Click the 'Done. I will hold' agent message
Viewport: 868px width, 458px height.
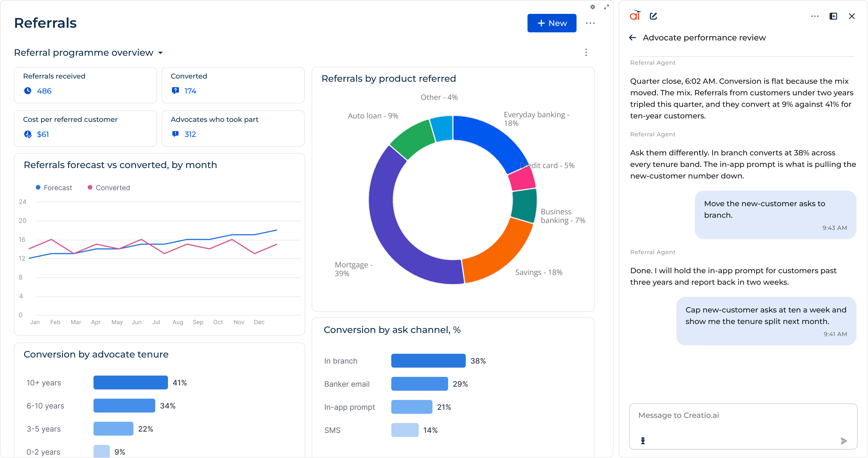point(733,276)
